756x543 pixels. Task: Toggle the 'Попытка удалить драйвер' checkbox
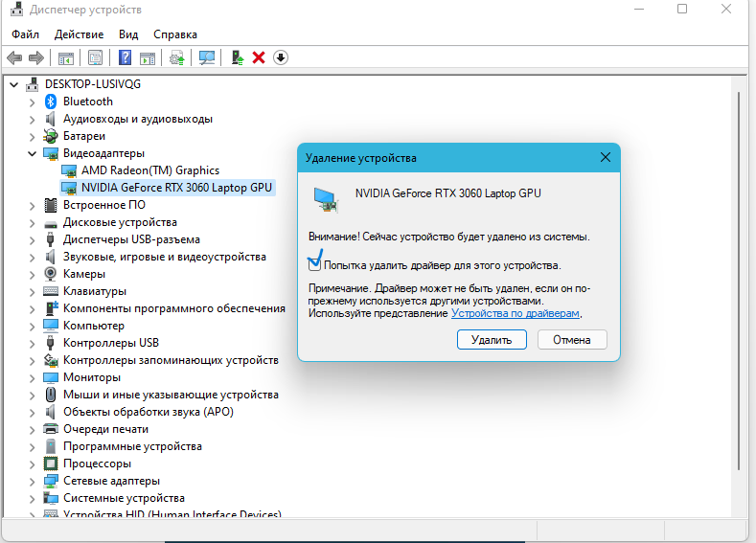coord(314,264)
